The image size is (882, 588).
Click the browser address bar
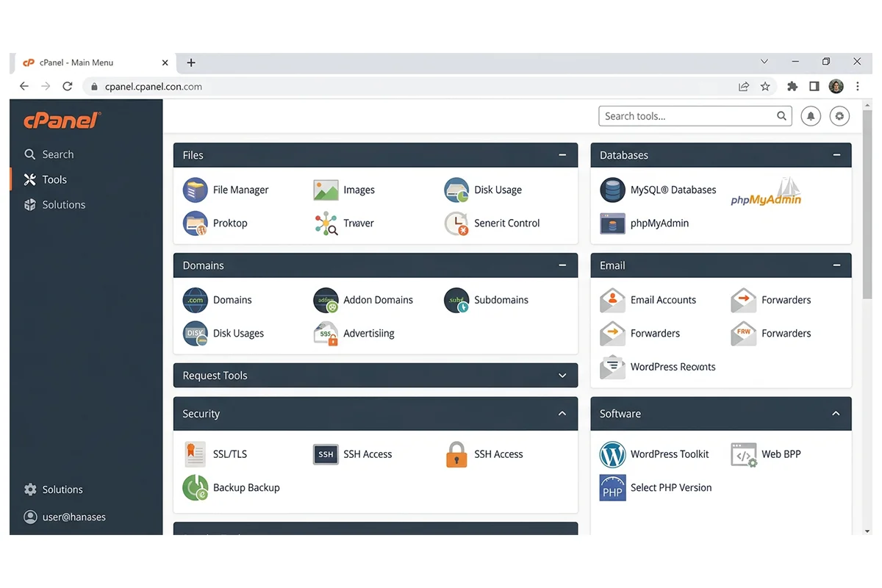click(412, 86)
